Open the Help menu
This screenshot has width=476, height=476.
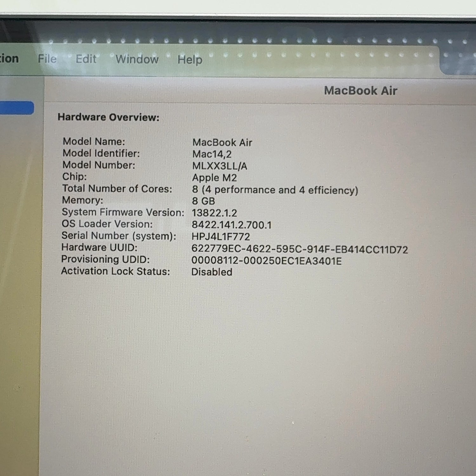click(x=190, y=60)
